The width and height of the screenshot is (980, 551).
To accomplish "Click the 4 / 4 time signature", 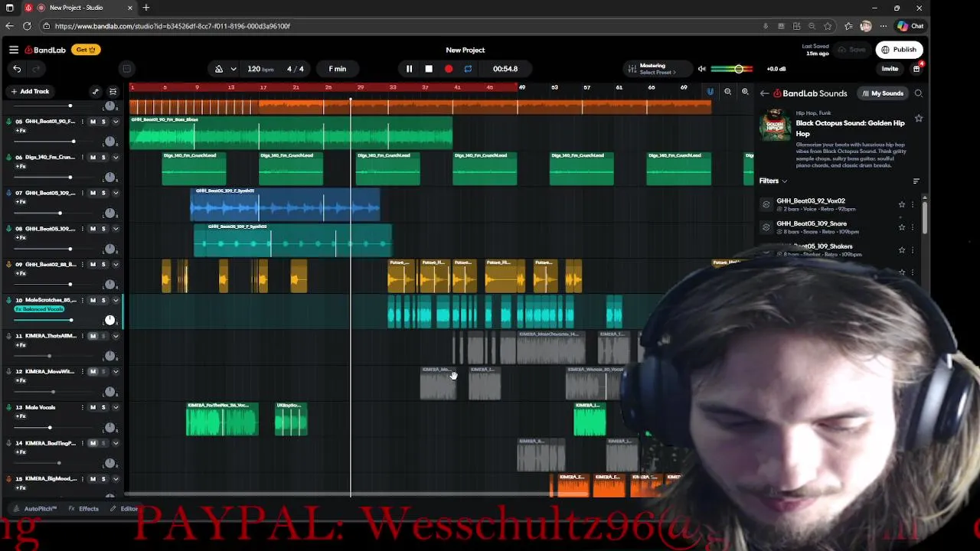I will click(x=296, y=69).
